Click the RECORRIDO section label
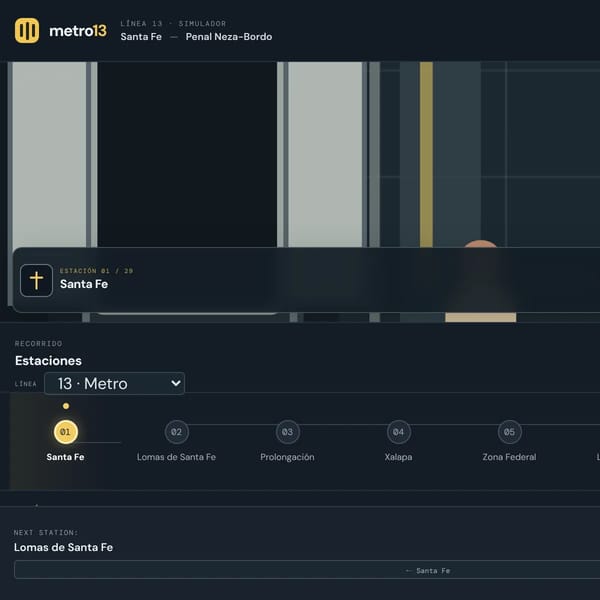Screen dimensions: 600x600 (38, 344)
